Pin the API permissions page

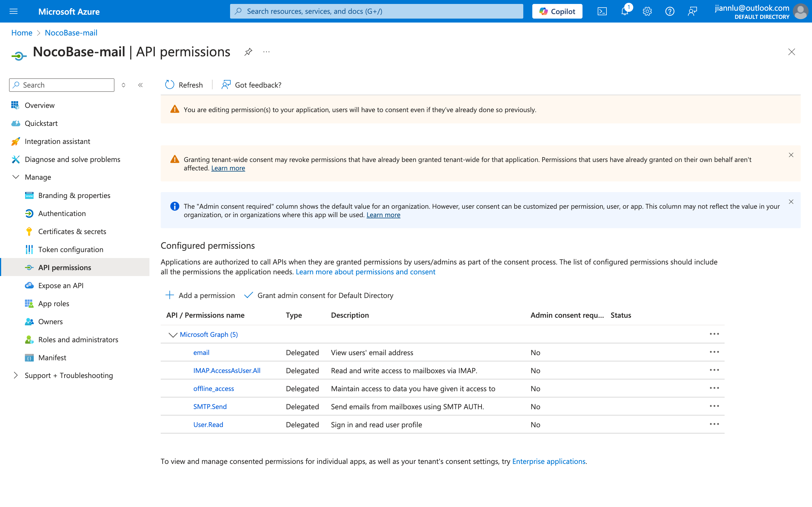click(248, 52)
